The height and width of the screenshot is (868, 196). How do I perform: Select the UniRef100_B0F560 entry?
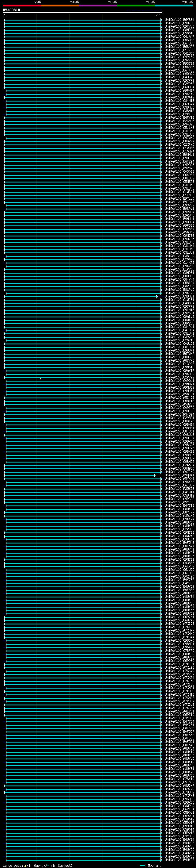179,728
